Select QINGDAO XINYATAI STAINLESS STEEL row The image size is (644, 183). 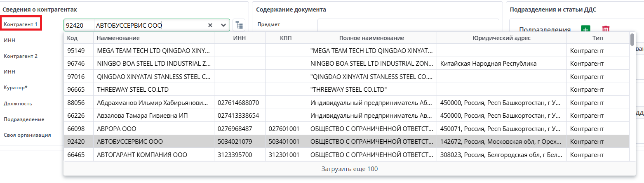tap(153, 77)
